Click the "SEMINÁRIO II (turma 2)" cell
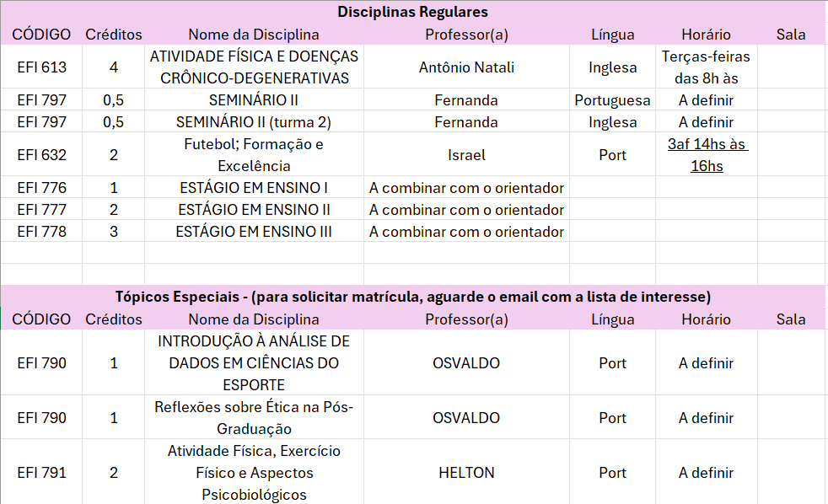The image size is (828, 504). coord(254,122)
